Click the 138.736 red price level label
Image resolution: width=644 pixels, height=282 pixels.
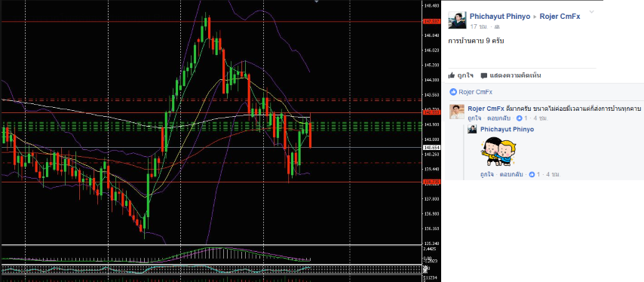(x=431, y=182)
